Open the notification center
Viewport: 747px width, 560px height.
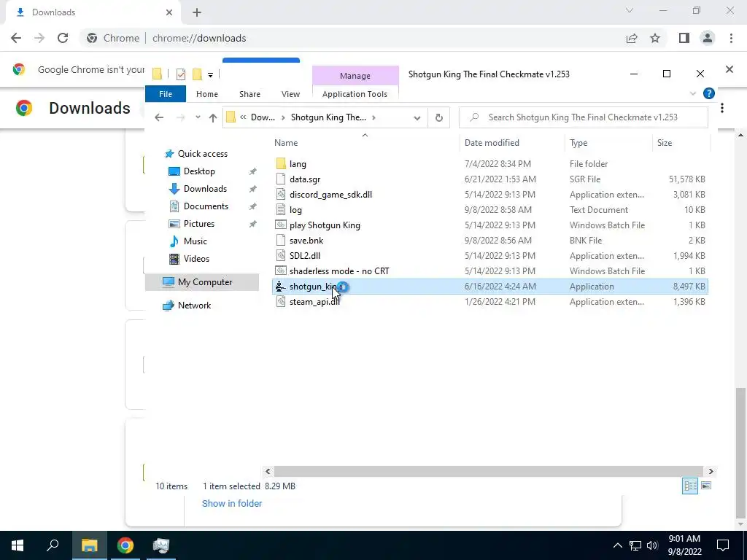(723, 545)
